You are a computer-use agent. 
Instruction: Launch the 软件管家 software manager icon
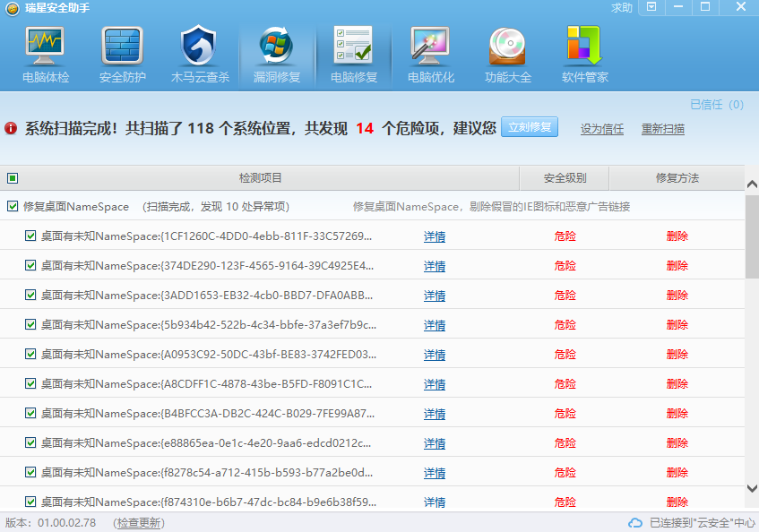tap(584, 47)
